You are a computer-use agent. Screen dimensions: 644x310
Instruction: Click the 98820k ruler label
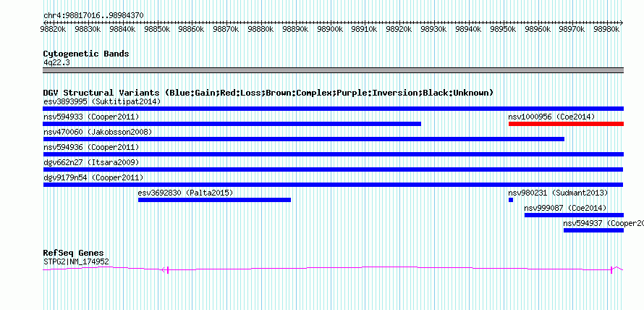tap(53, 30)
